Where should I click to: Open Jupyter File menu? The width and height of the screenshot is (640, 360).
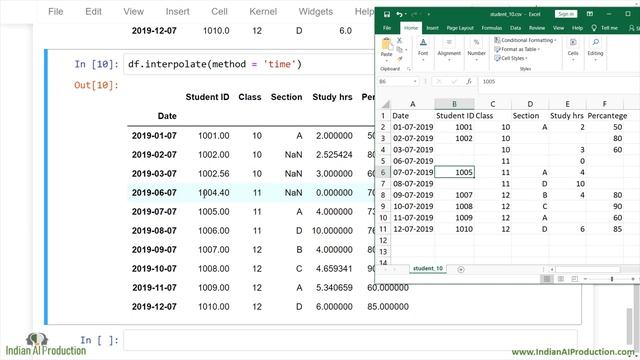tap(56, 11)
